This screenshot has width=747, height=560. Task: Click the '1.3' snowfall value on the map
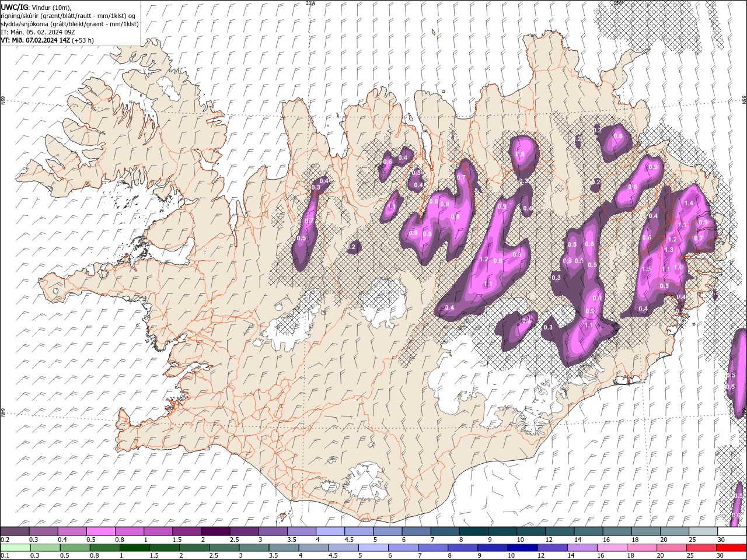[669, 250]
